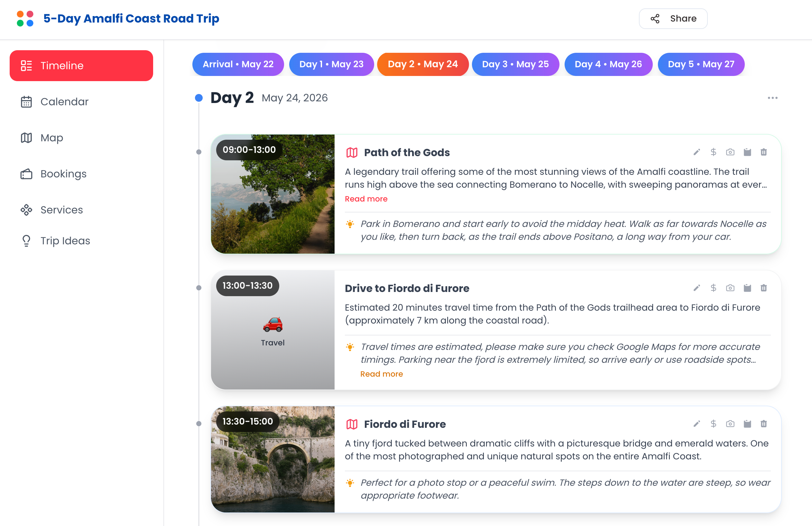Expand Path of the Gods description via Read more
The width and height of the screenshot is (812, 526).
coord(366,199)
